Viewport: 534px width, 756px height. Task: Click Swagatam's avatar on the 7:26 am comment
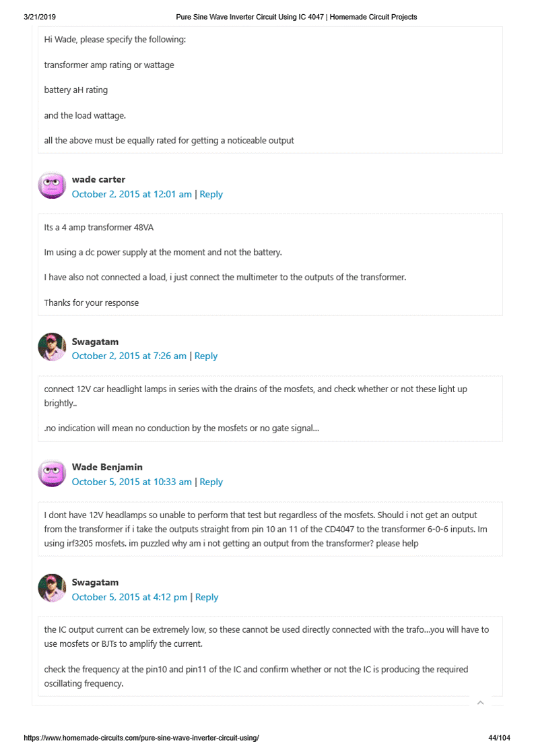[x=51, y=347]
